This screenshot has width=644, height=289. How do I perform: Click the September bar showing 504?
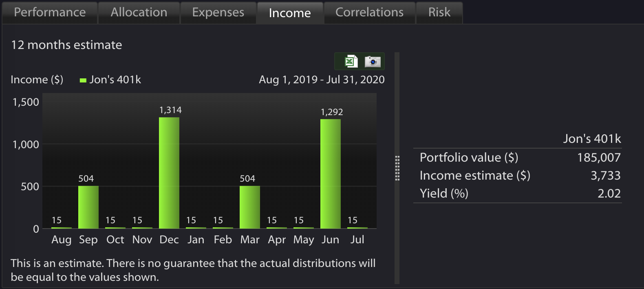click(x=88, y=207)
